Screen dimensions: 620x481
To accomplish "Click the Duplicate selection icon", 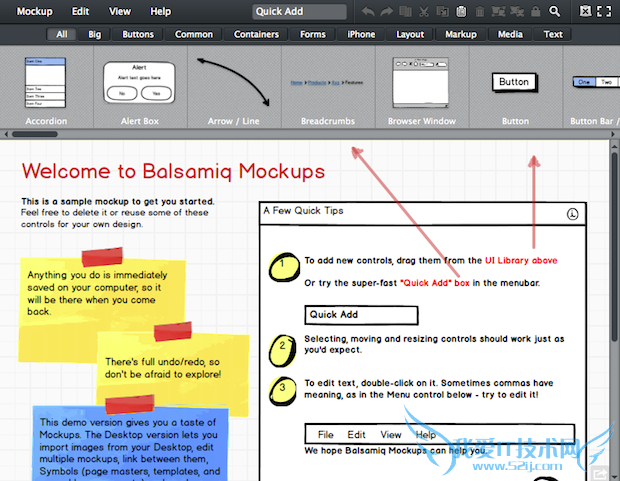I will click(x=405, y=11).
